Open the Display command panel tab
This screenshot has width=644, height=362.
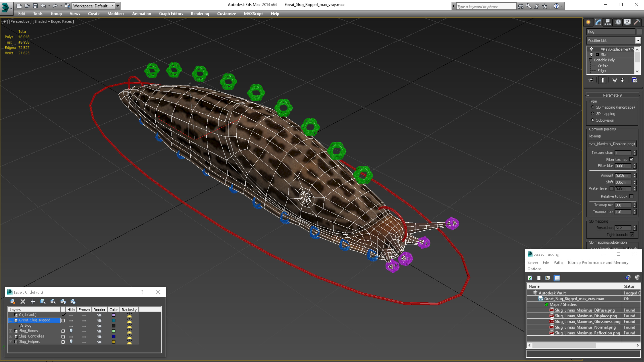coord(627,22)
